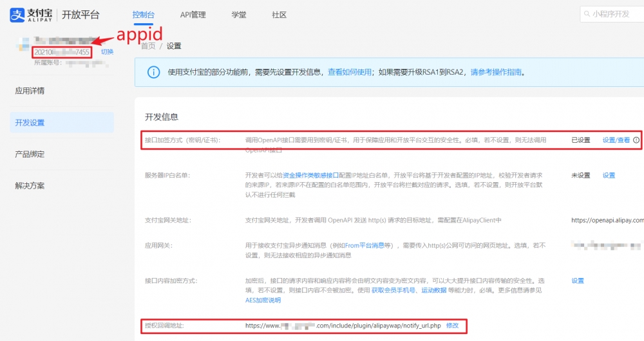Open the 请参考操作指南 link
Screen dimensions: 644x341
[497, 72]
